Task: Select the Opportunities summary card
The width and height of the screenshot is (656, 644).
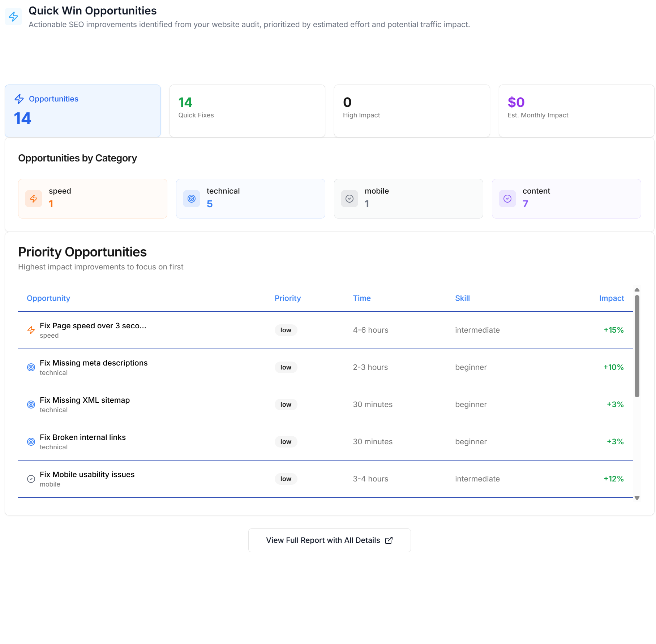Action: click(82, 111)
